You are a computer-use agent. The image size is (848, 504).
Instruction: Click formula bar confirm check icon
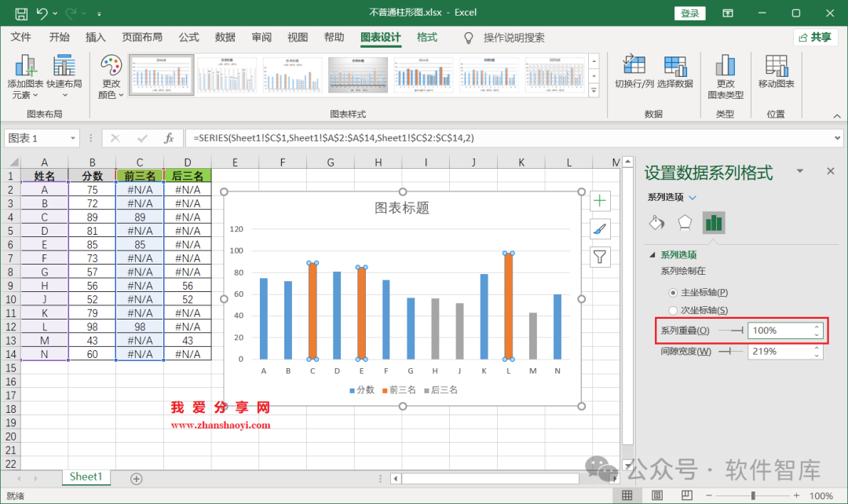[x=142, y=138]
